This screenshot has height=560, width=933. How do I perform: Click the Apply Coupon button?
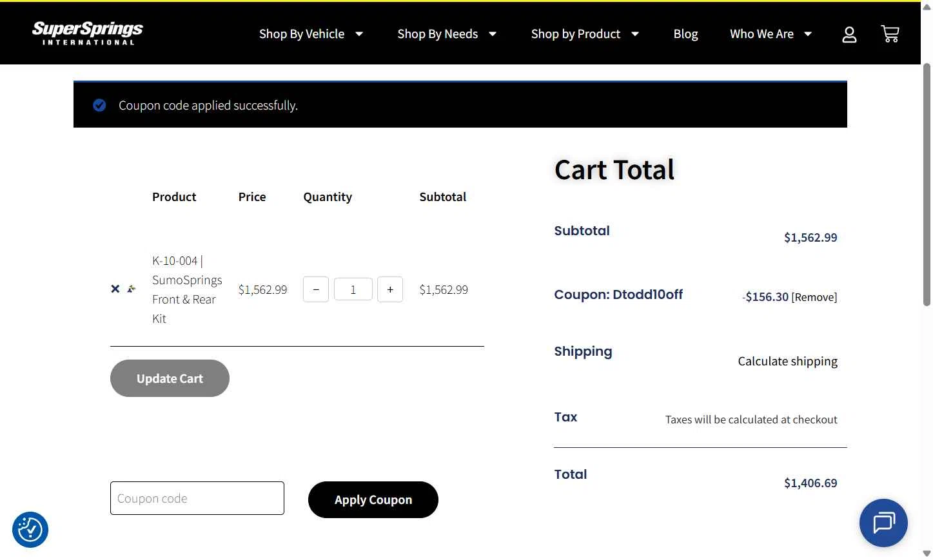(x=373, y=499)
